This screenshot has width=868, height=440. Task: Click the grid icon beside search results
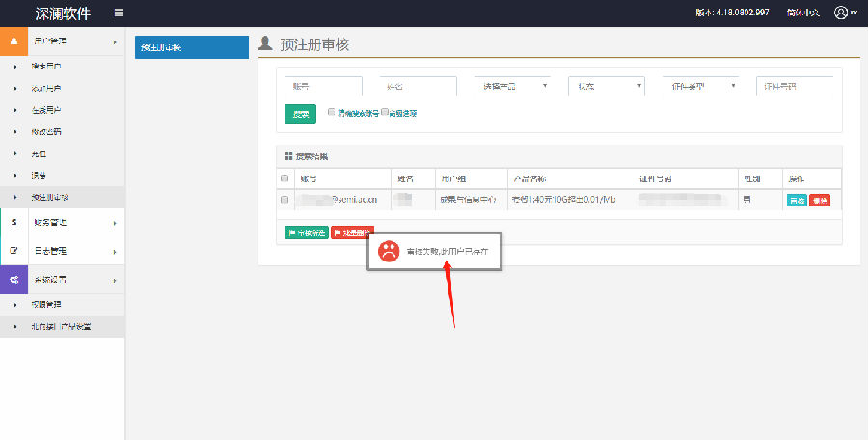click(286, 156)
